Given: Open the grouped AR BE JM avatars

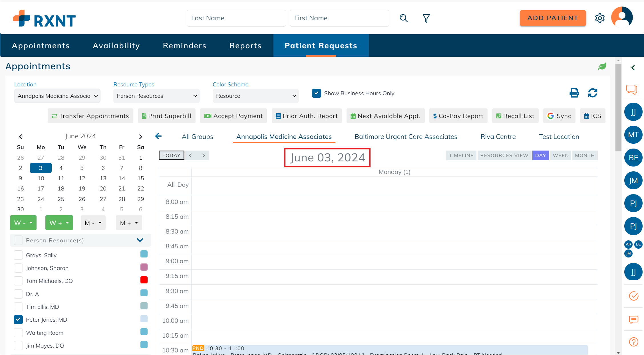Looking at the screenshot, I should (633, 249).
